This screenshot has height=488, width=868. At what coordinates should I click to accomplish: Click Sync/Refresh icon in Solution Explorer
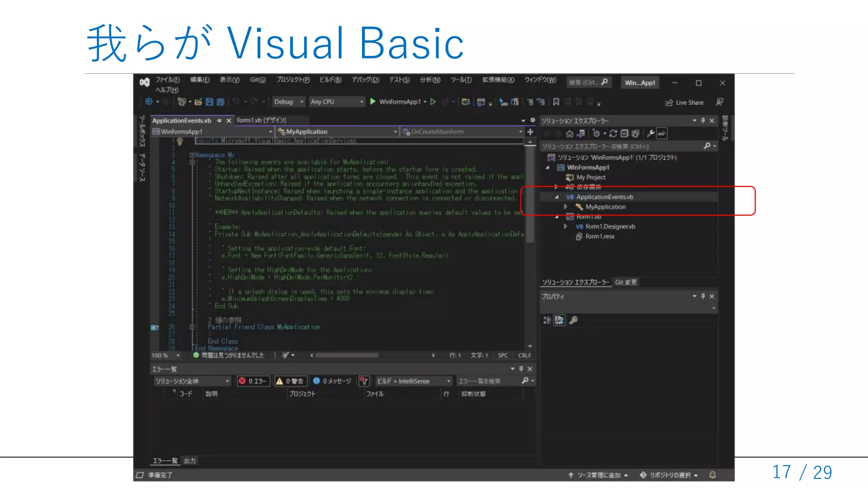(x=613, y=134)
